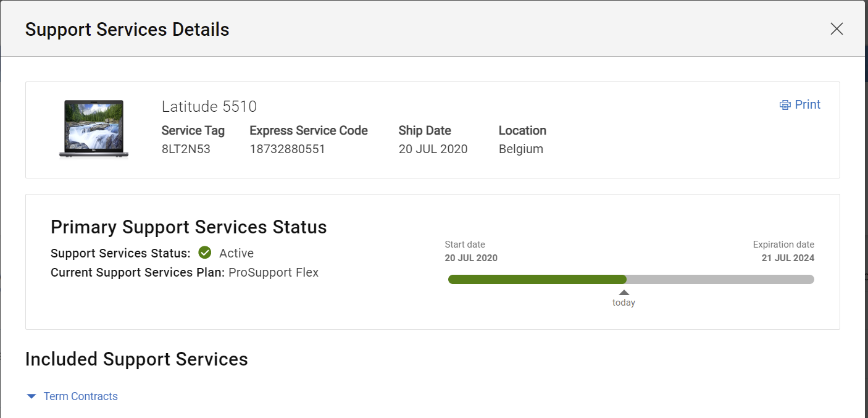Close the Support Services Details dialog
Image resolution: width=868 pixels, height=418 pixels.
(837, 29)
